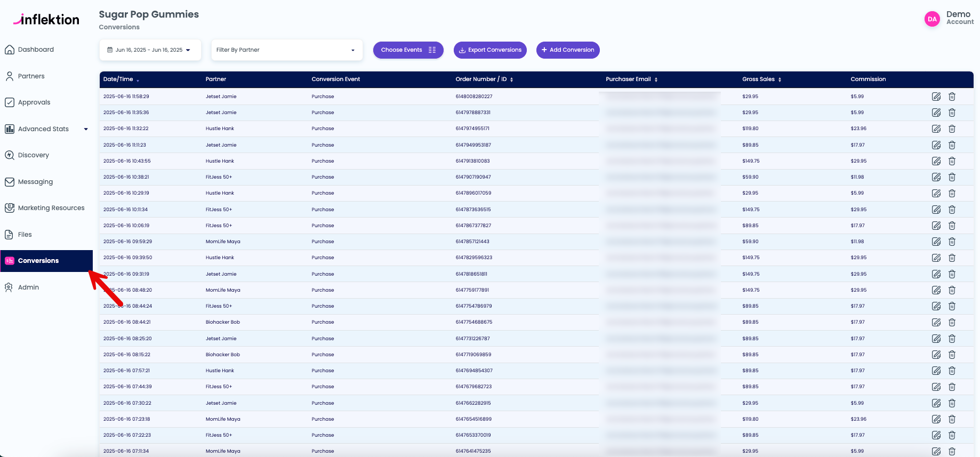Click the inflektion logo
The image size is (980, 457).
[46, 20]
